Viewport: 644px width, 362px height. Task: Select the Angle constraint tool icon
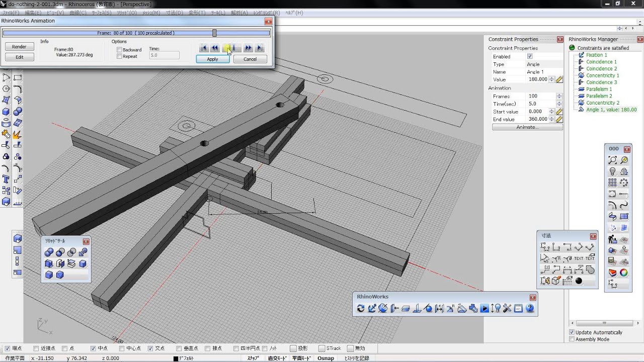pos(462,308)
